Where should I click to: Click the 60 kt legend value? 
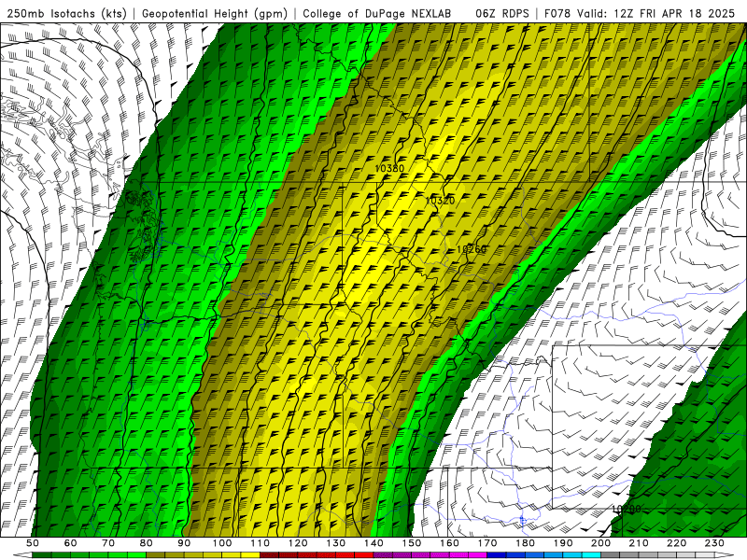coord(71,543)
